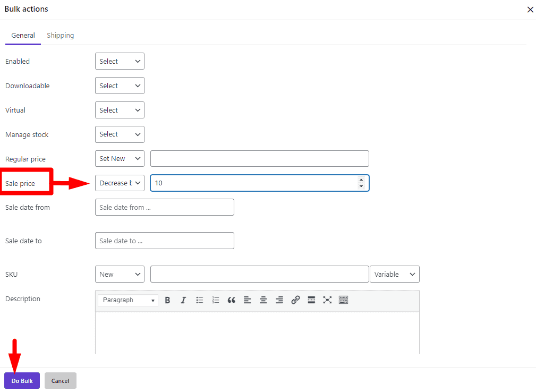Toggle the editor toolbar visibility
This screenshot has height=392, width=536.
click(343, 300)
